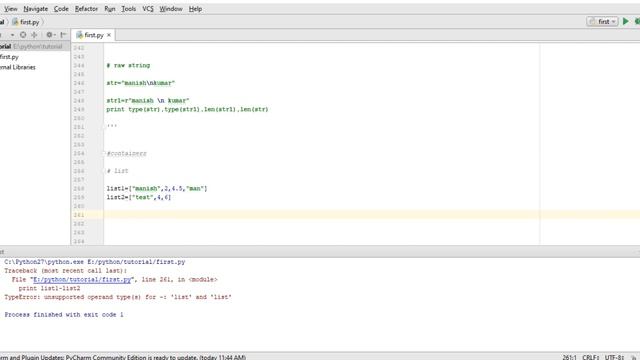This screenshot has width=640, height=360.
Task: Open the Refactor menu
Action: [x=86, y=9]
